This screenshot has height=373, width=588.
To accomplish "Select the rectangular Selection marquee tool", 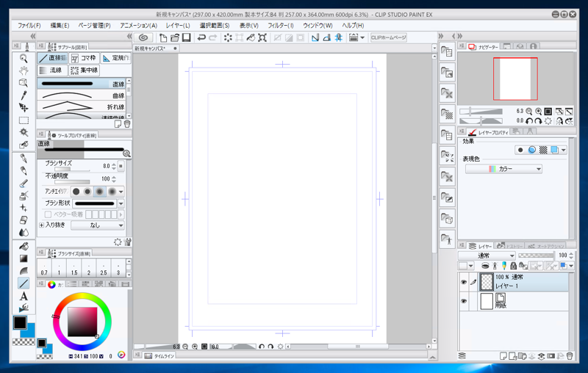I will coord(24,120).
